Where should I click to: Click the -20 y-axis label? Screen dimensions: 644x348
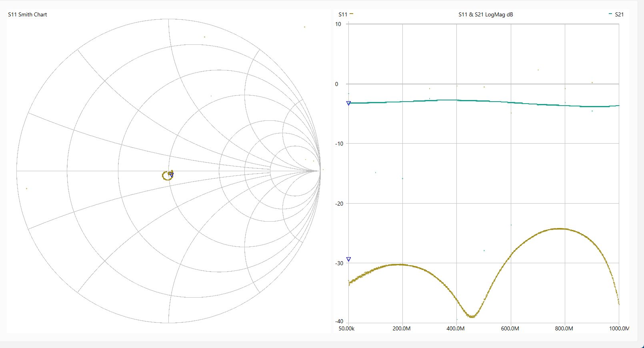click(x=339, y=204)
